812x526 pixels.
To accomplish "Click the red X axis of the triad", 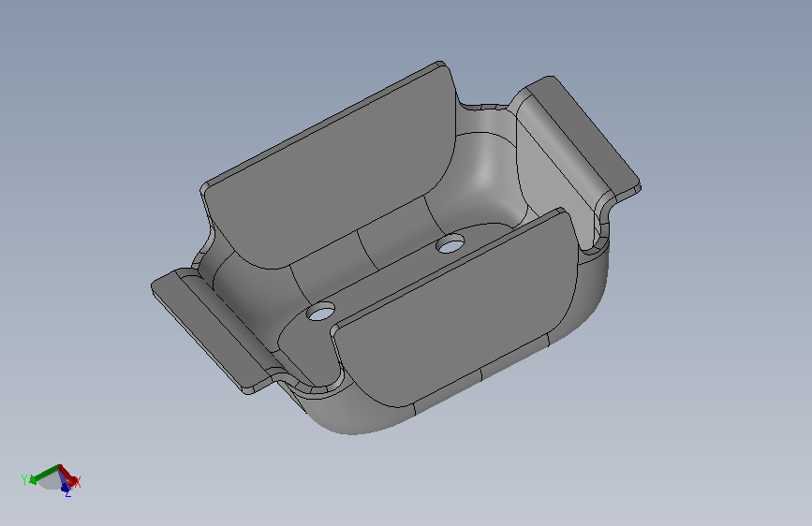I will tap(68, 475).
